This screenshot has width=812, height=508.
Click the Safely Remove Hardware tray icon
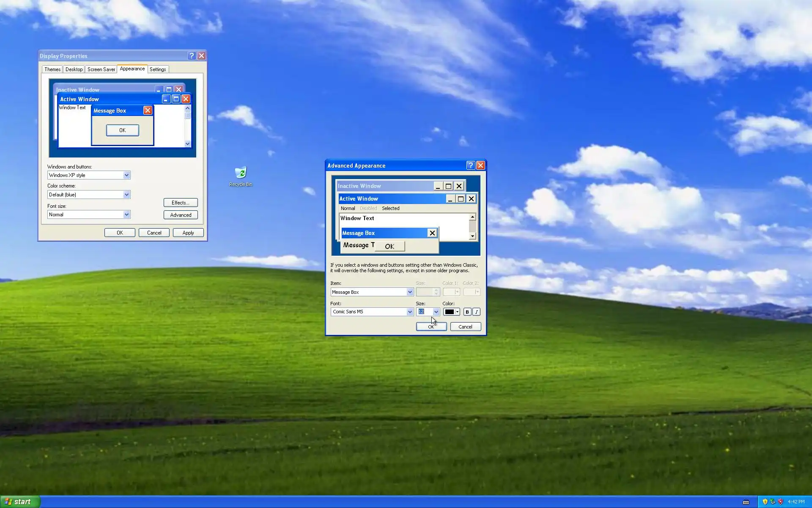click(773, 502)
